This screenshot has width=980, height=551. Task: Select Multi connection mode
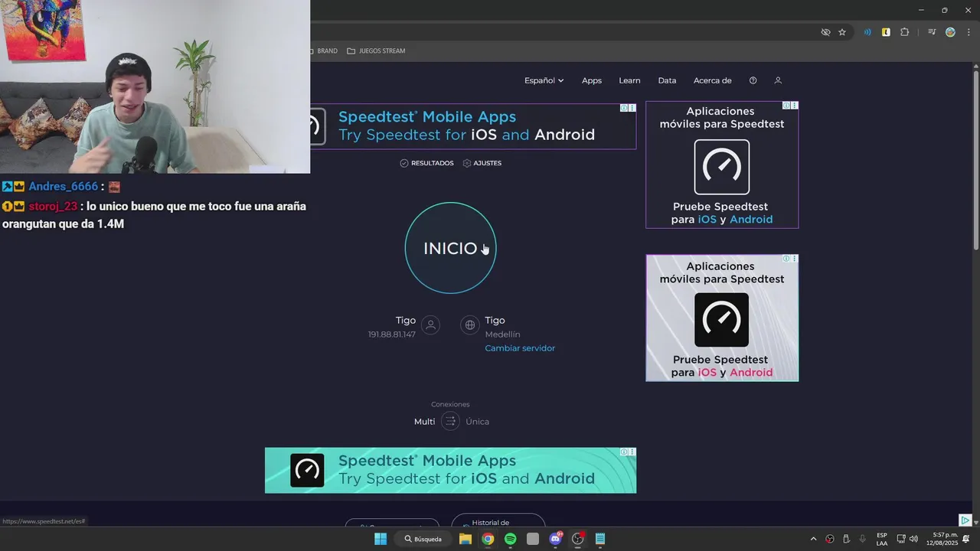(424, 422)
